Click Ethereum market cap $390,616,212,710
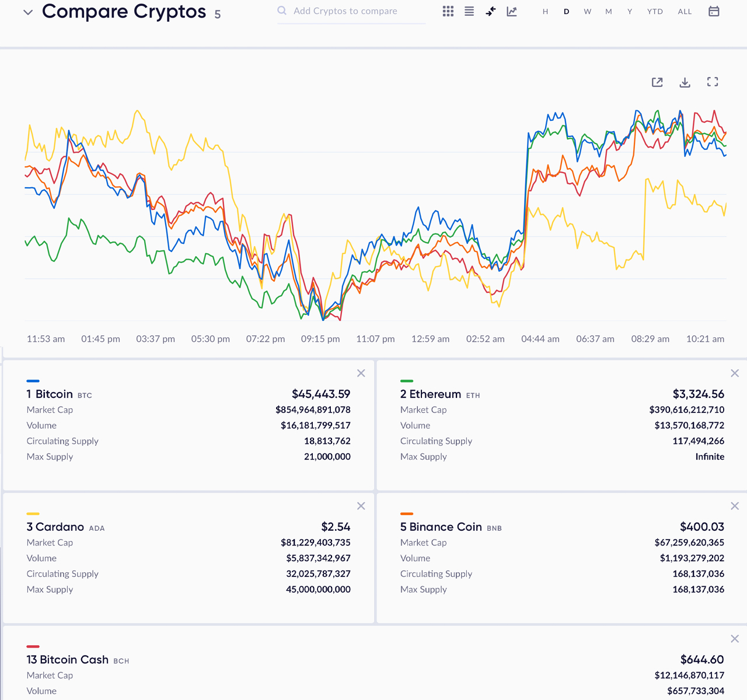This screenshot has height=700, width=747. [687, 409]
